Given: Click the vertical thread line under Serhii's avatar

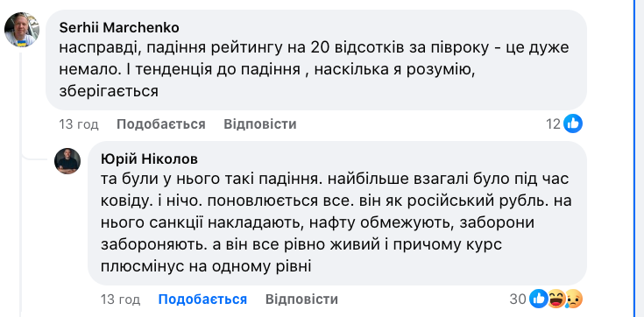Looking at the screenshot, I should (20, 180).
